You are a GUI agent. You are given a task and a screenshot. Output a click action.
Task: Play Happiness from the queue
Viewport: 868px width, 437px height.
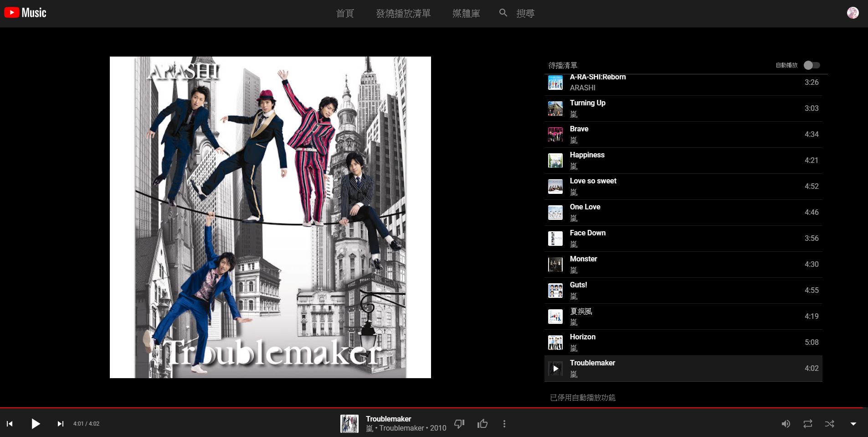pyautogui.click(x=683, y=161)
